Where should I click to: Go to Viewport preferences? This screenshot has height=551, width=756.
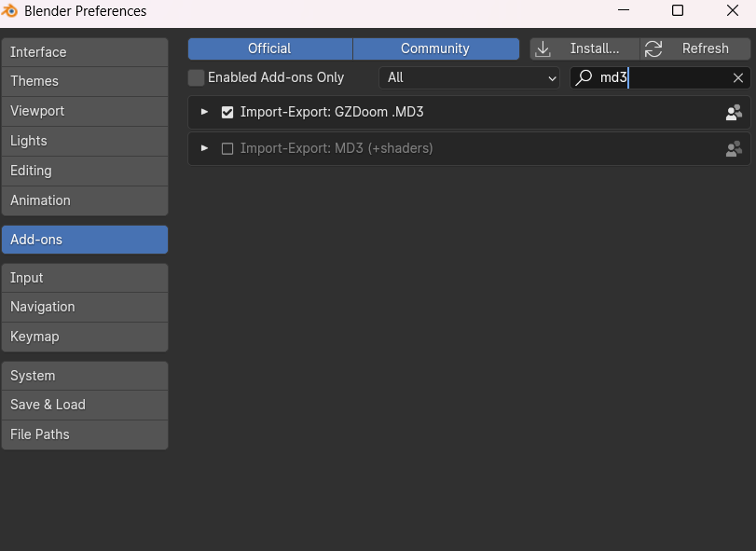[x=85, y=111]
